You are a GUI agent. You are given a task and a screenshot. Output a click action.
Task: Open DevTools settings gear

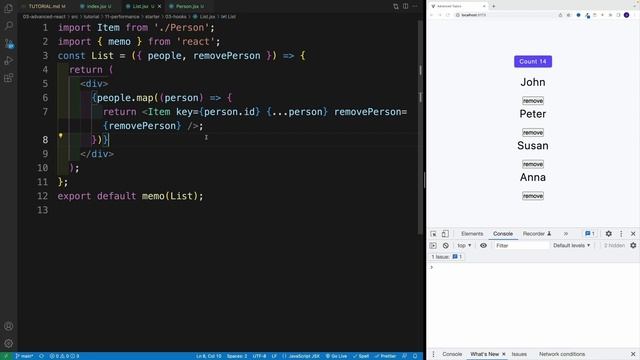(609, 234)
